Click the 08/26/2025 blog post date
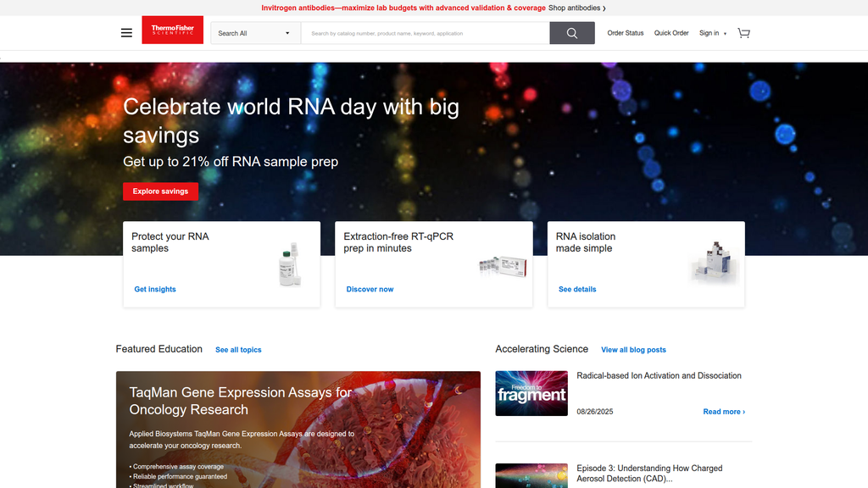This screenshot has width=868, height=488. point(594,412)
